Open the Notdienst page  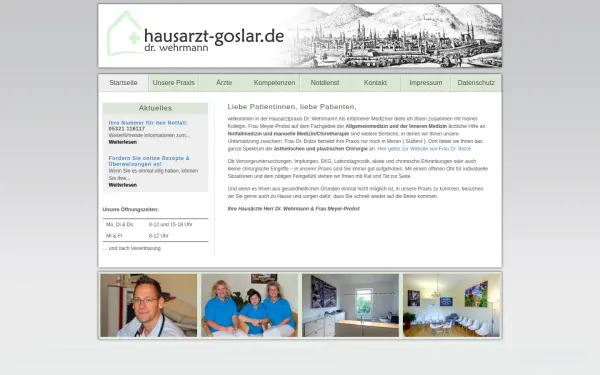[325, 83]
